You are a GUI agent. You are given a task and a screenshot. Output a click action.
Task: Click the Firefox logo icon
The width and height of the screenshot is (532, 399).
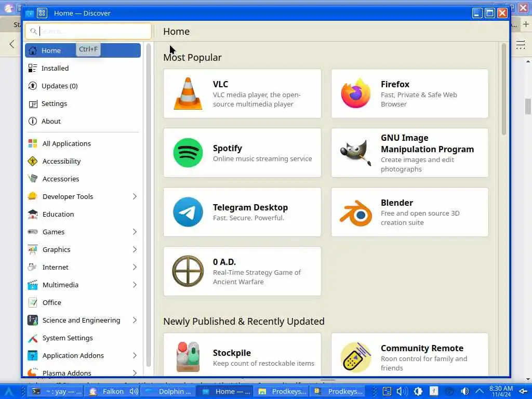355,94
